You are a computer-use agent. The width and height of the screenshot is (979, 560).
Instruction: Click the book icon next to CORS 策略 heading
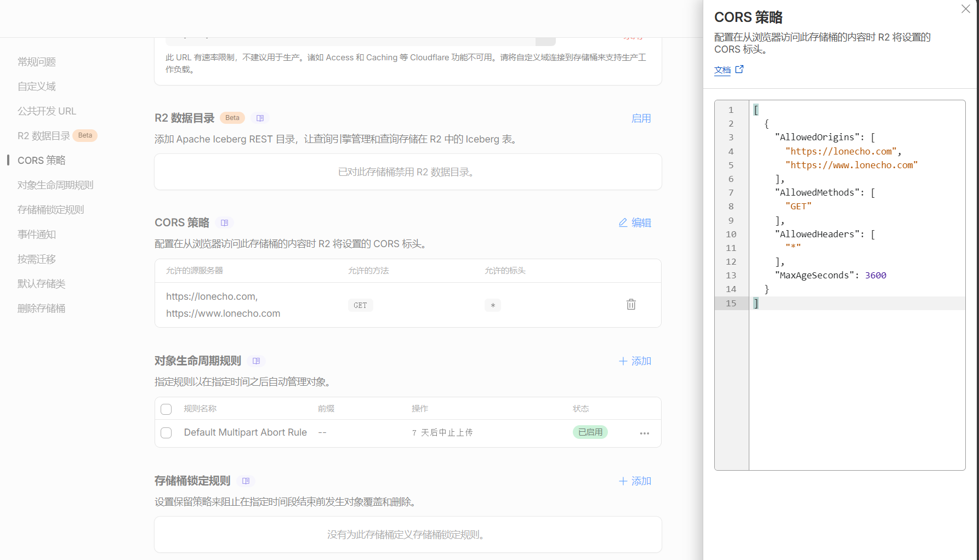pos(225,222)
